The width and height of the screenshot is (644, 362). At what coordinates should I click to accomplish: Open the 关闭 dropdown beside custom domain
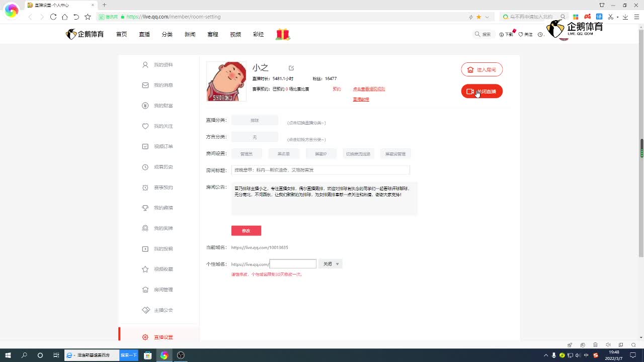pyautogui.click(x=331, y=264)
